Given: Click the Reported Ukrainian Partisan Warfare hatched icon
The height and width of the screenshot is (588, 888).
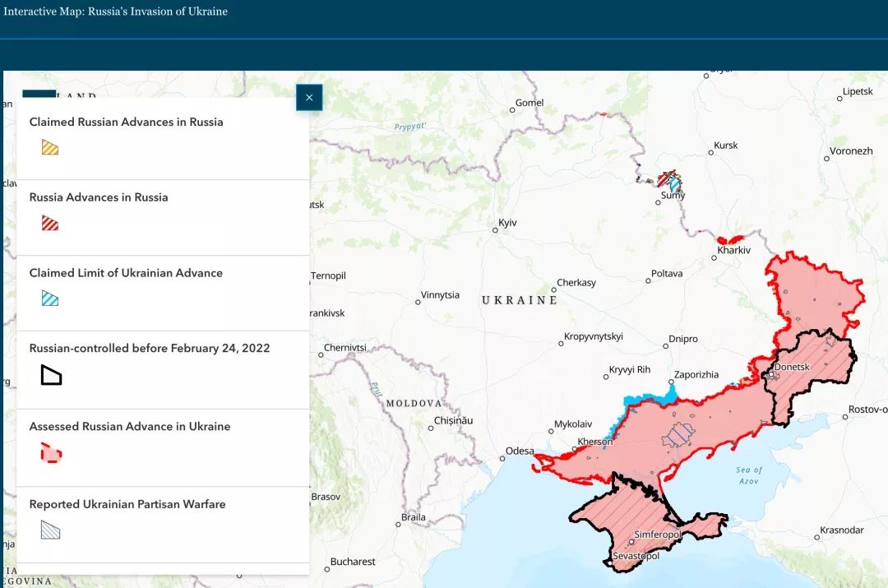Looking at the screenshot, I should [50, 530].
